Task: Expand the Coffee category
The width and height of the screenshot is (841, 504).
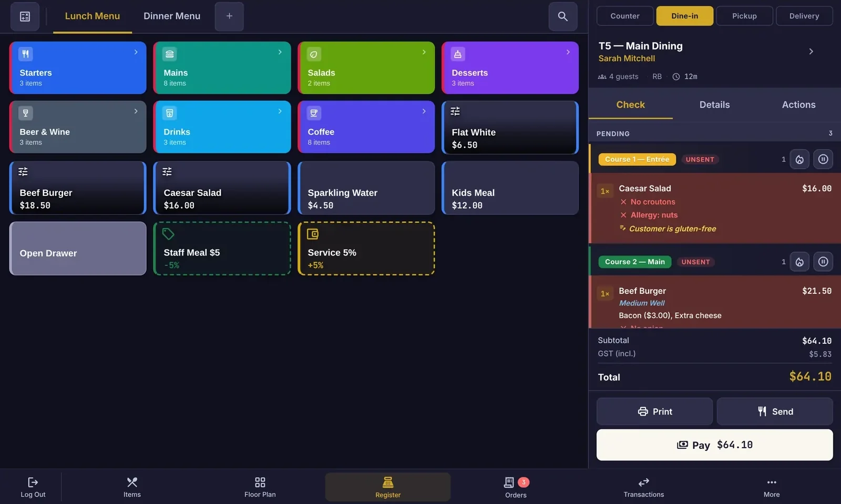Action: point(366,127)
